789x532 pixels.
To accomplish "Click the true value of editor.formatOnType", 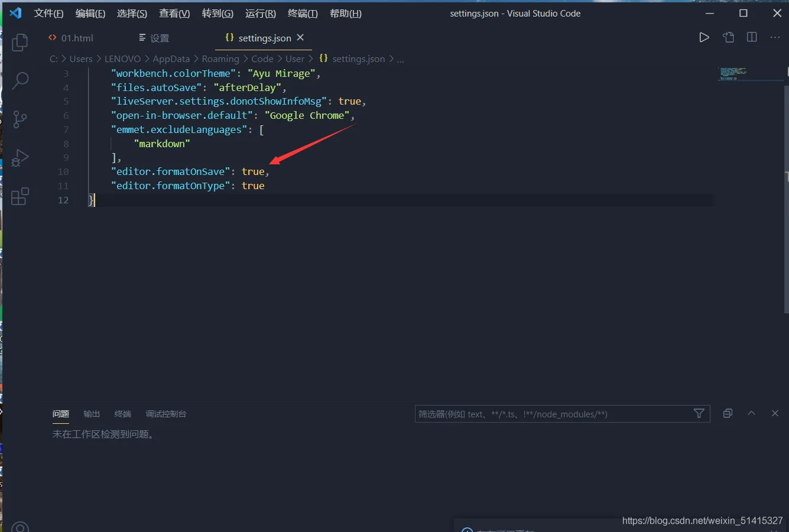I will 253,186.
